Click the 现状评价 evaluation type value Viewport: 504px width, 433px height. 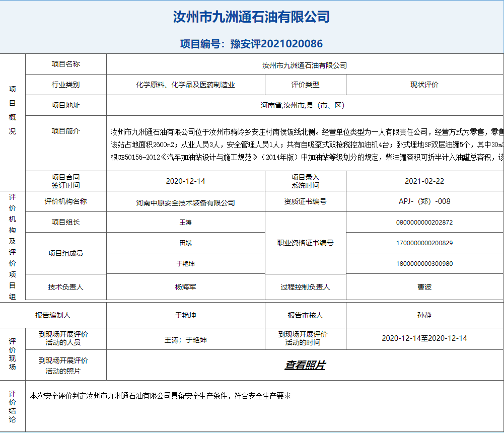tap(424, 85)
